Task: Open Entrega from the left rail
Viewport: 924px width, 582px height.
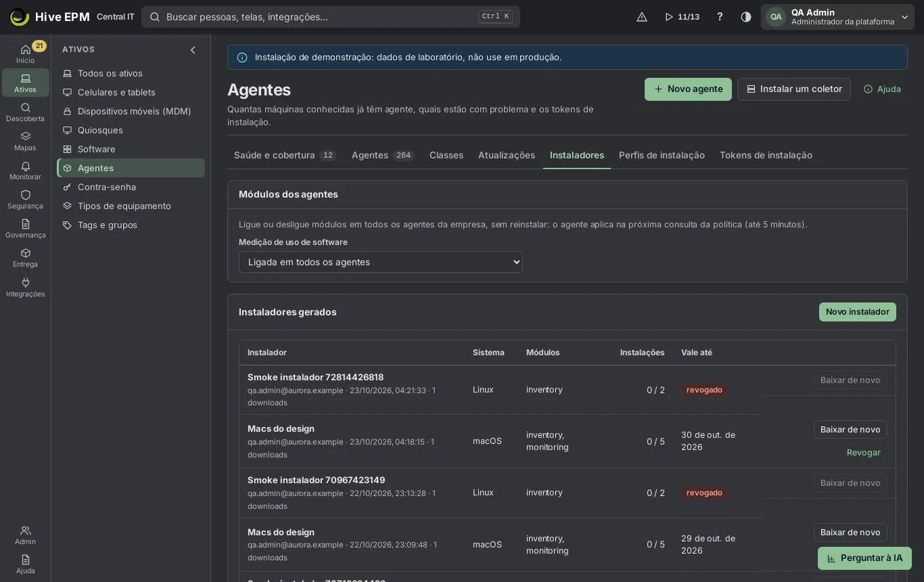Action: pyautogui.click(x=25, y=258)
